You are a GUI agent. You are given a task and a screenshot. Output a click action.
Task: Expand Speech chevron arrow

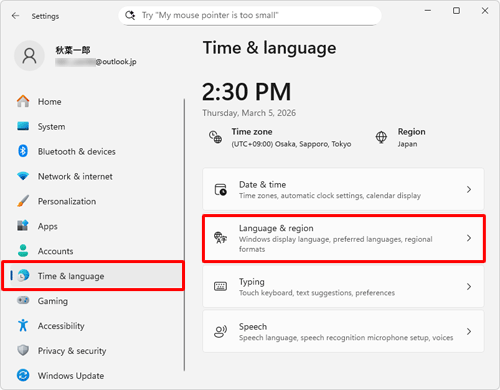[469, 331]
